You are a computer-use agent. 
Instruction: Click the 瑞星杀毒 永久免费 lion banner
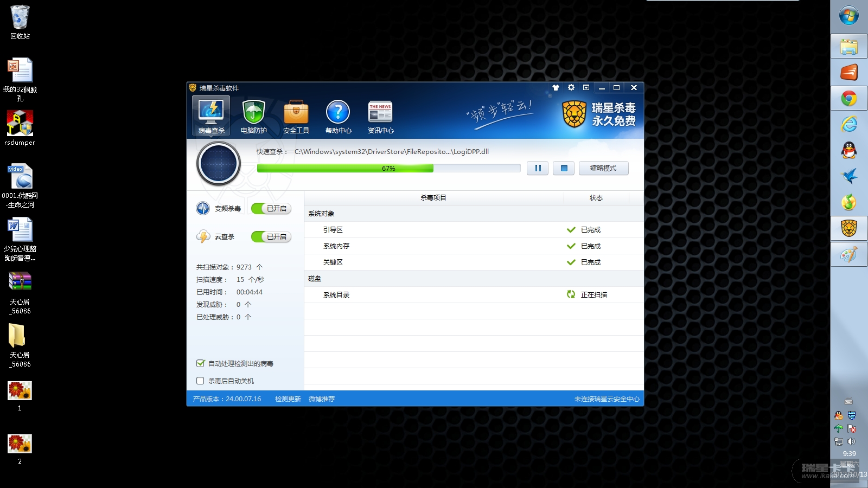(598, 114)
